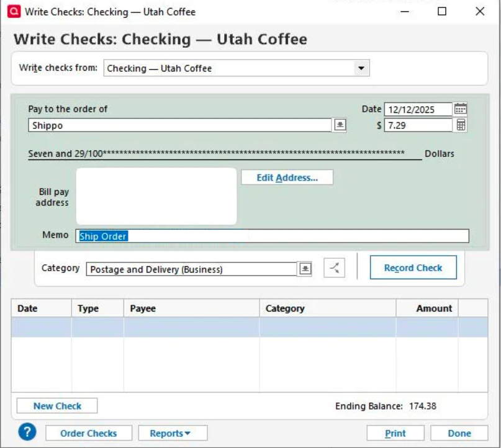Click the blue help question mark icon
Image resolution: width=501 pixels, height=448 pixels.
27,432
